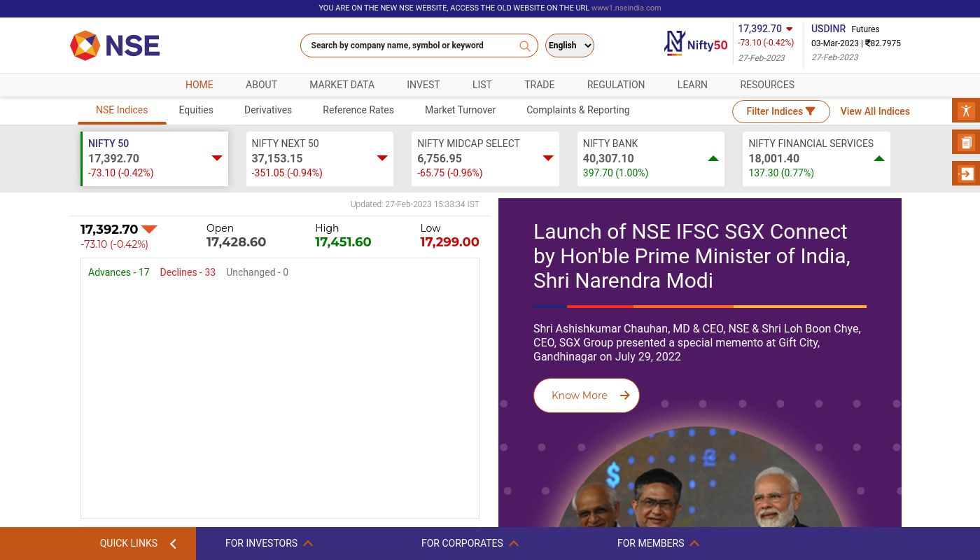Image resolution: width=980 pixels, height=560 pixels.
Task: Switch to the Complaints & Reporting tab
Action: [x=578, y=110]
